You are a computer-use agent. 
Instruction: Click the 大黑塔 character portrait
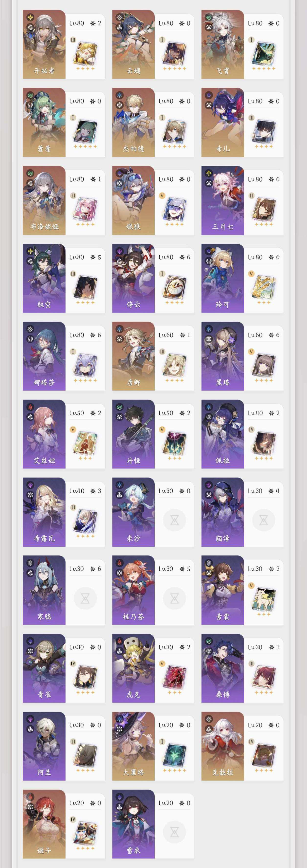133,746
